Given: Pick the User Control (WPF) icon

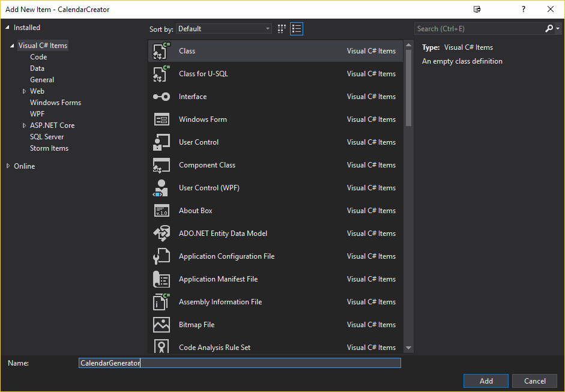Looking at the screenshot, I should (161, 188).
